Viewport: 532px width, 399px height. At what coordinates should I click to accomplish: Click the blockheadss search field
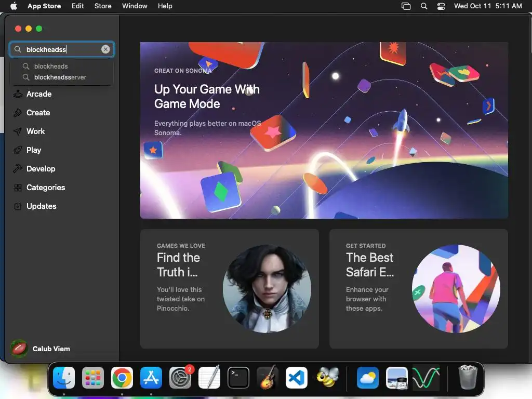coord(62,49)
